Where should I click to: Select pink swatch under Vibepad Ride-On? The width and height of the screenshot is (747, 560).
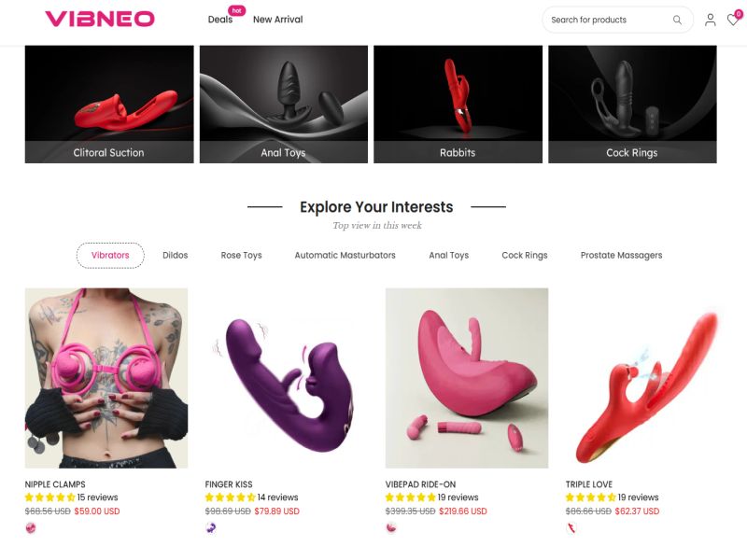(x=391, y=527)
